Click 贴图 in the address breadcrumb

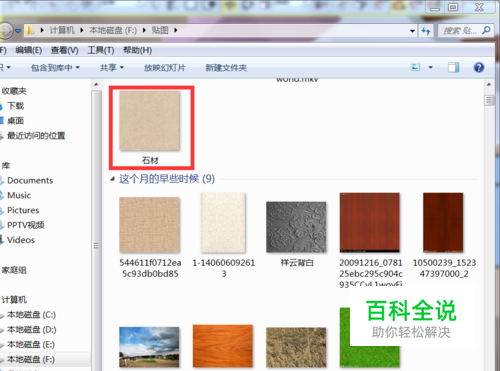160,31
